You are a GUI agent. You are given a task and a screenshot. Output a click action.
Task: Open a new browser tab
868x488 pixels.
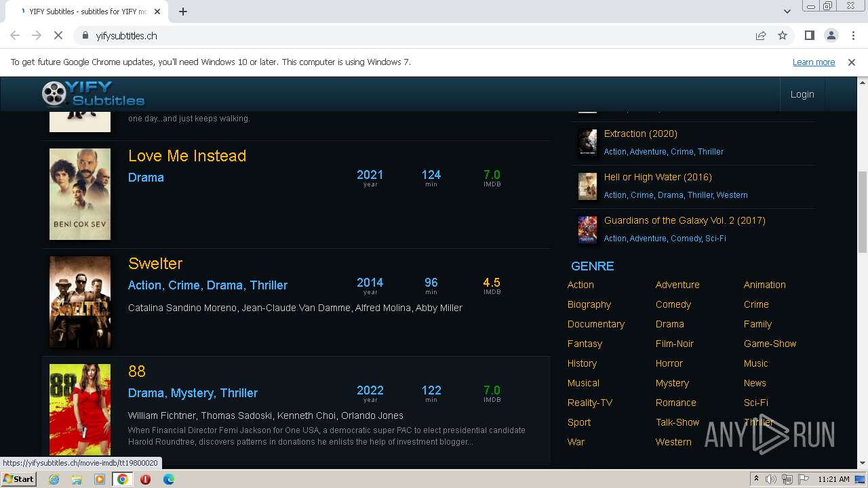point(183,12)
